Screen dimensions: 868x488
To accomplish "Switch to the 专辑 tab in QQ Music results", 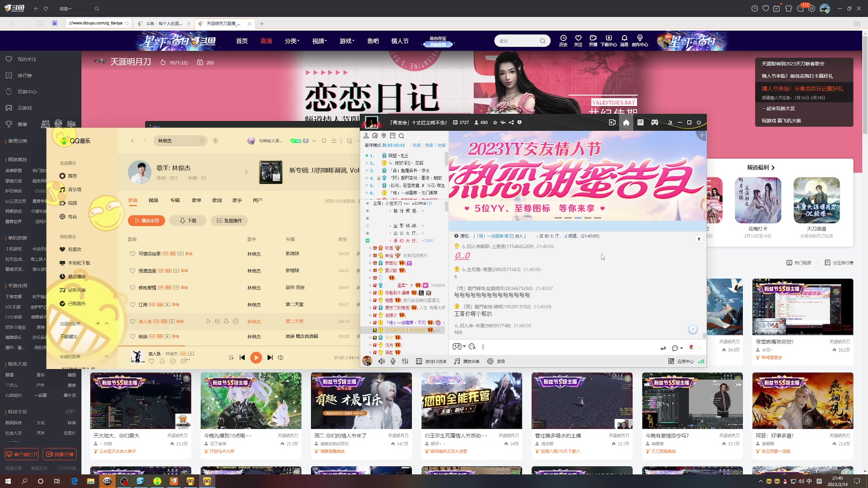I will [175, 200].
